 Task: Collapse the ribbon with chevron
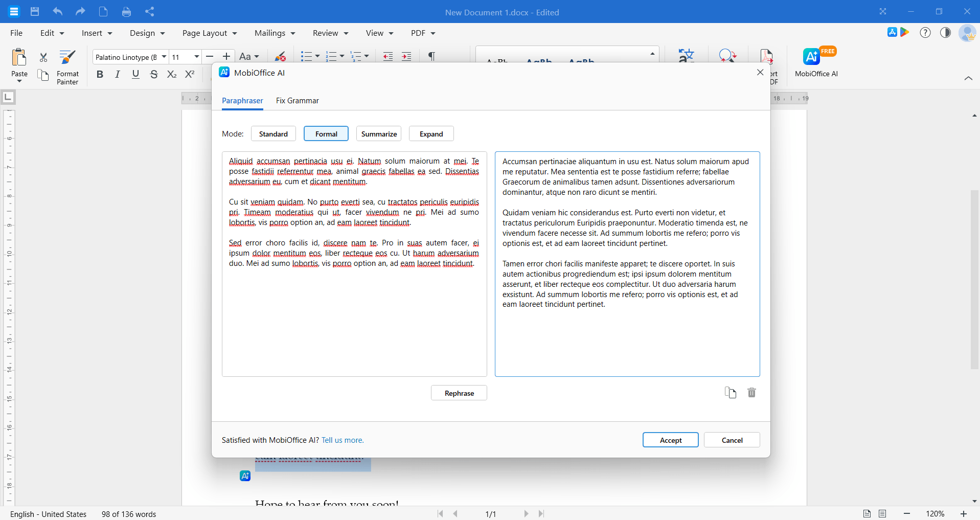[x=968, y=78]
